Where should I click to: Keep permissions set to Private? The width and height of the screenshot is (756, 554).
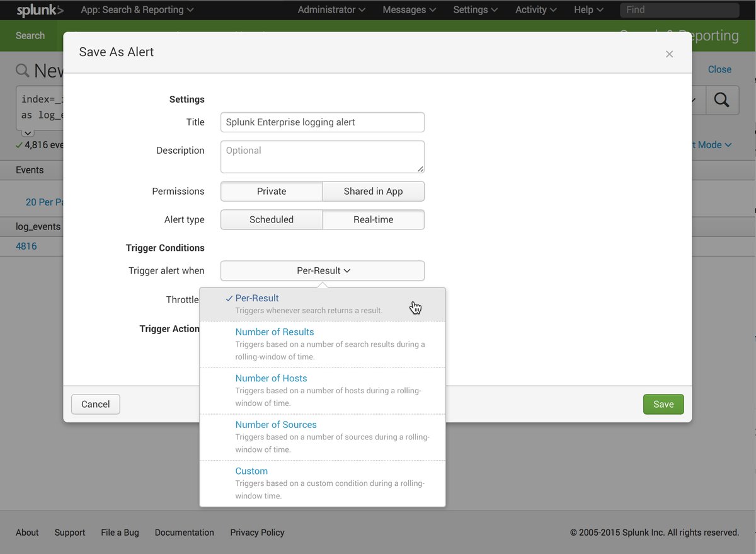(x=271, y=191)
